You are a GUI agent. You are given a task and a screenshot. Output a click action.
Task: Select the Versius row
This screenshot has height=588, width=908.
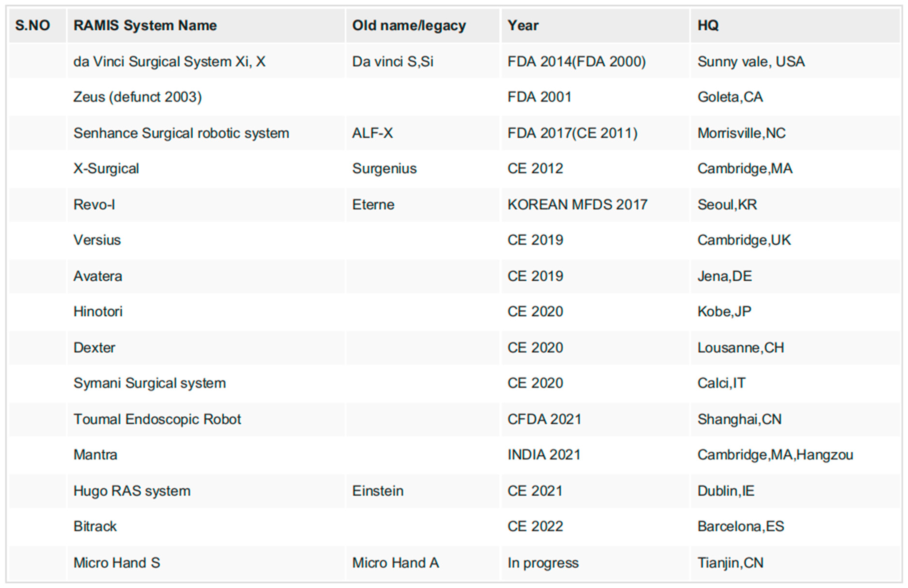[97, 240]
